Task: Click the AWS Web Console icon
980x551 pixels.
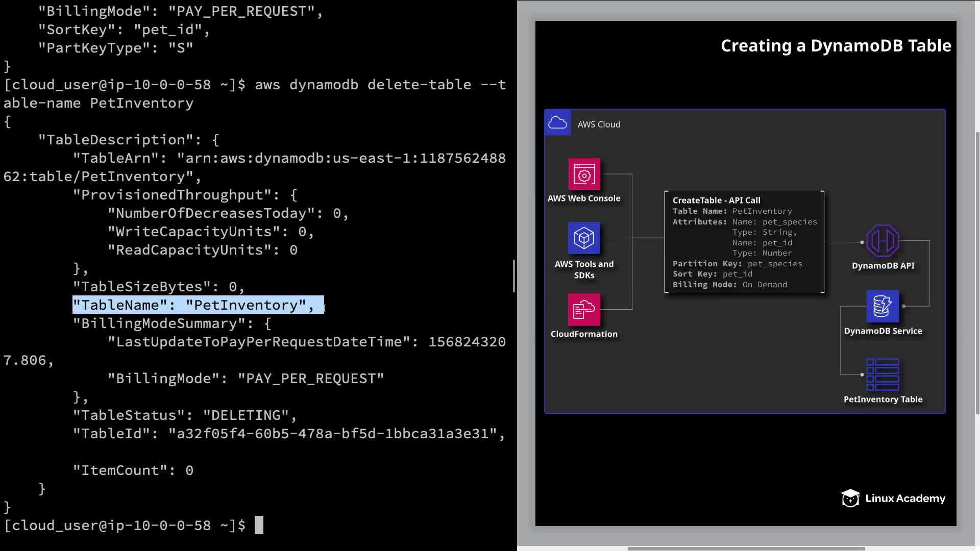Action: (x=584, y=174)
